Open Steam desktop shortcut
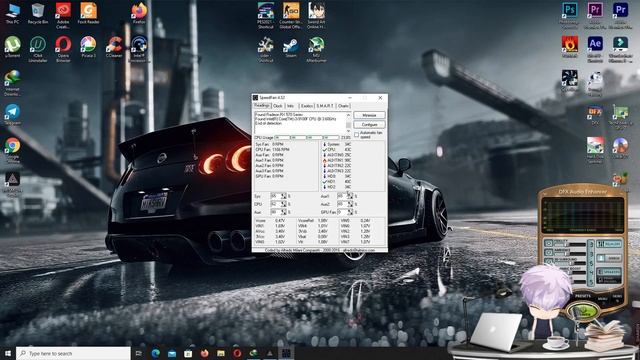640x360 pixels. click(291, 47)
